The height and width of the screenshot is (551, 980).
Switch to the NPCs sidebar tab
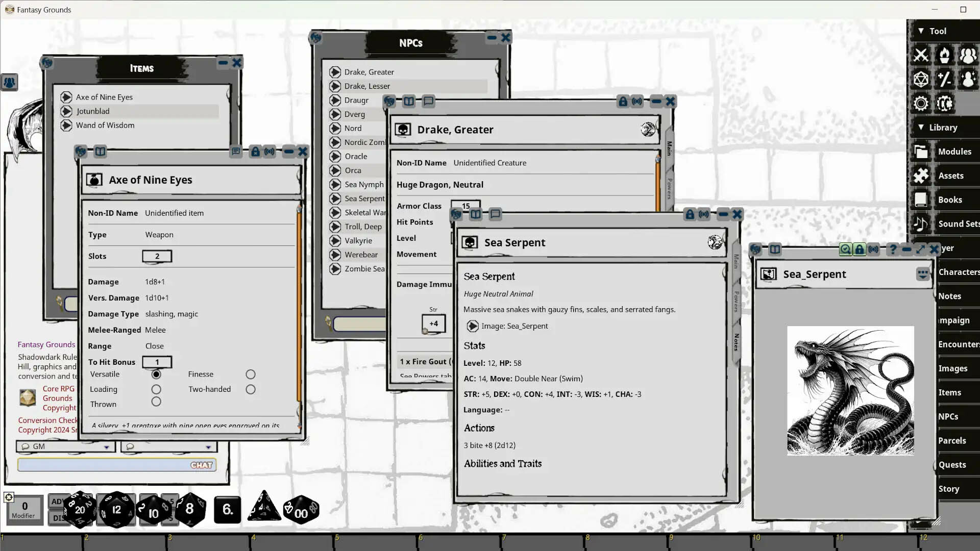pyautogui.click(x=949, y=416)
